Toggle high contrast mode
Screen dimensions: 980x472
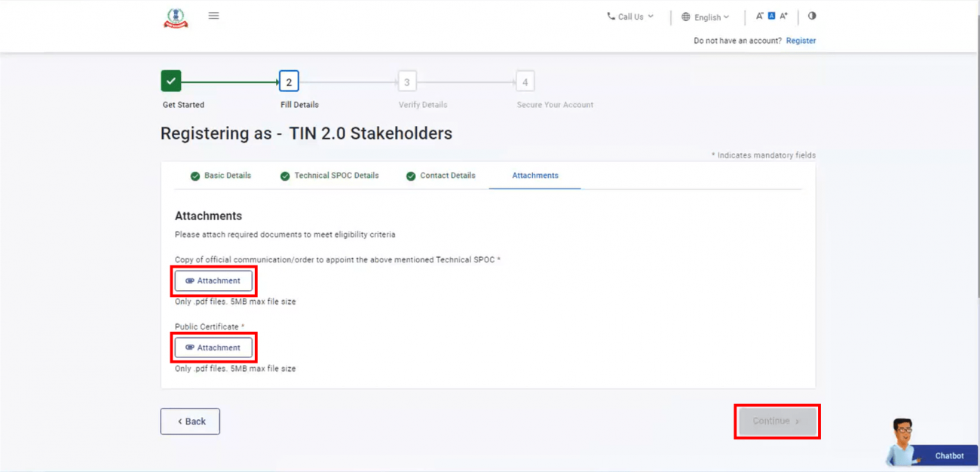coord(812,16)
